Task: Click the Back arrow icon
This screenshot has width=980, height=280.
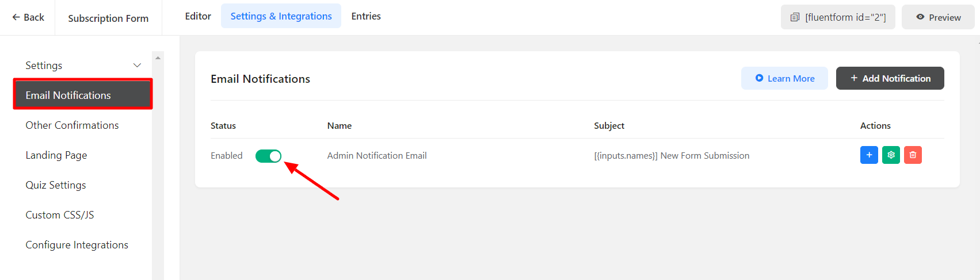Action: [x=16, y=17]
